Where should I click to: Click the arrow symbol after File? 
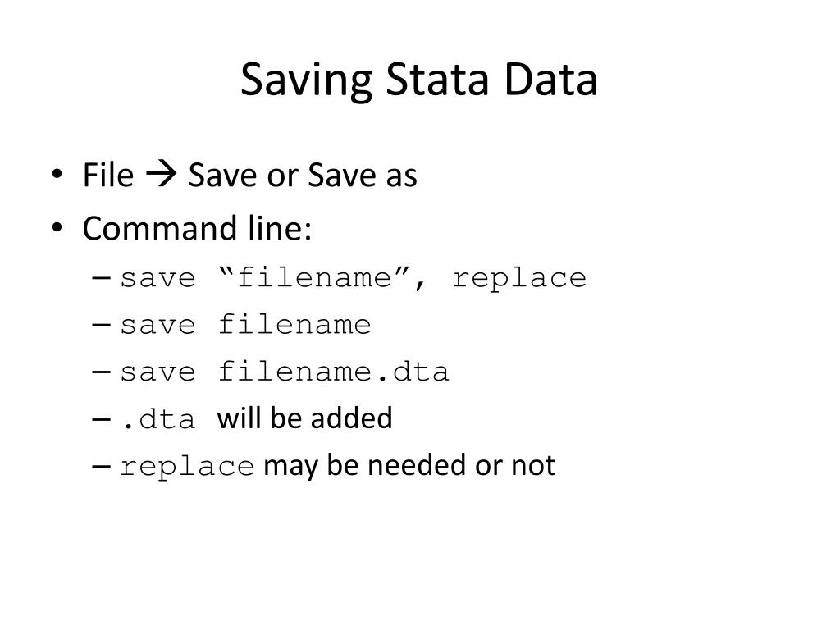tap(162, 175)
